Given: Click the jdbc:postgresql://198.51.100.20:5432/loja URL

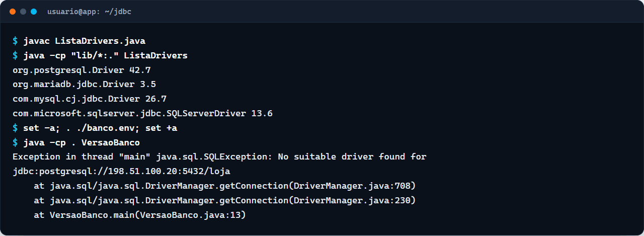Looking at the screenshot, I should (x=121, y=172).
